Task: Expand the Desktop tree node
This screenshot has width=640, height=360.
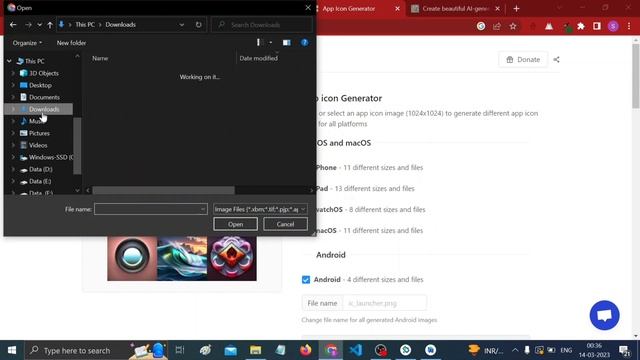Action: point(13,85)
